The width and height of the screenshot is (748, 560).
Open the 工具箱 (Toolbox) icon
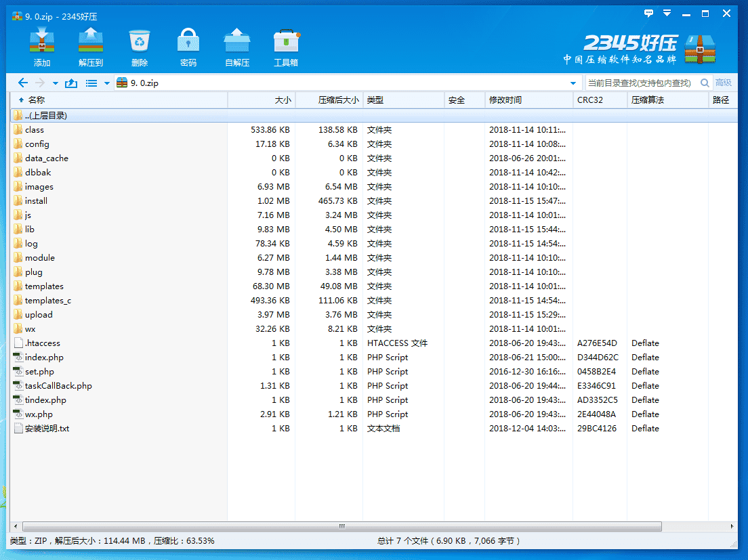click(x=286, y=42)
